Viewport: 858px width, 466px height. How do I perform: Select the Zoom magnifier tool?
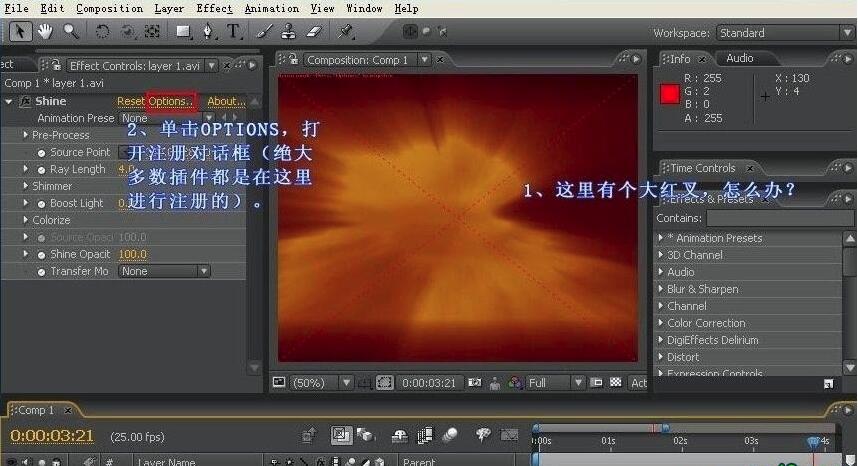70,31
